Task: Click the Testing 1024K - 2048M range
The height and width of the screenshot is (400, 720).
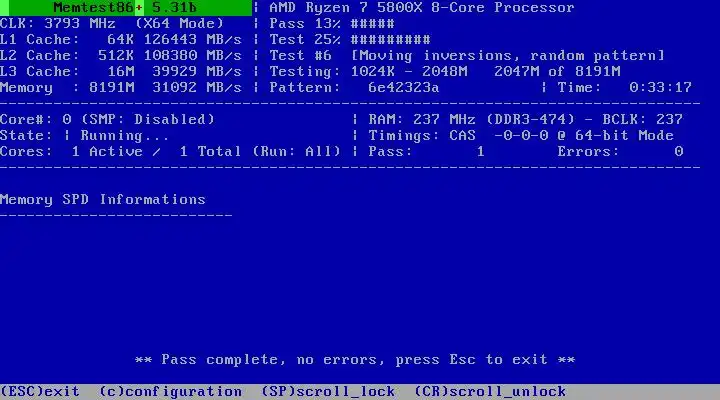Action: click(x=368, y=72)
